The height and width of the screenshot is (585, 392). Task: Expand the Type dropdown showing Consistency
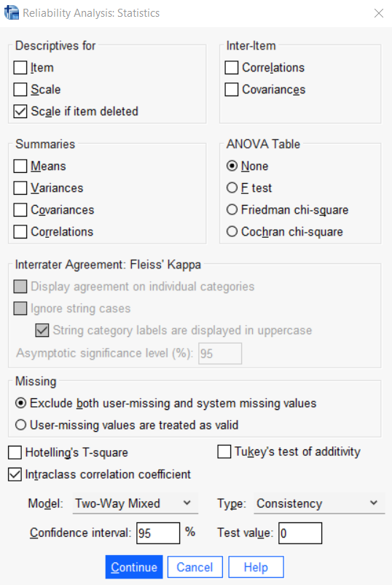[x=319, y=503]
